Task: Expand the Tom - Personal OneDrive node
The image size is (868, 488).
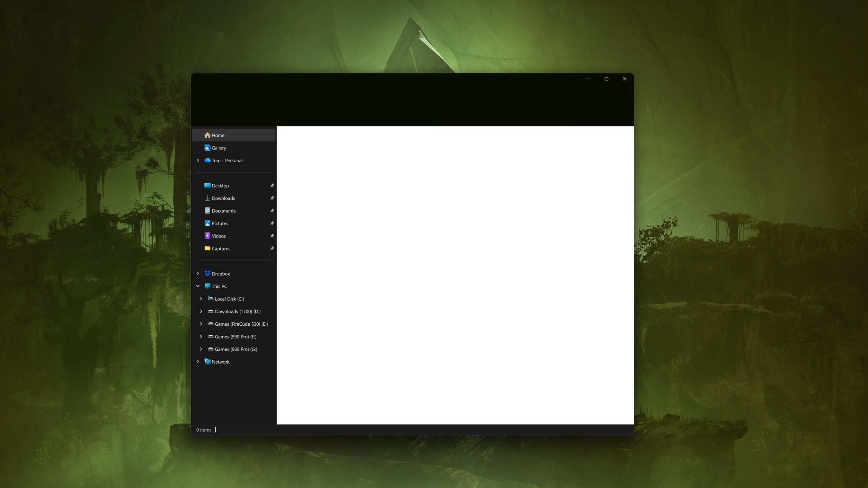Action: coord(198,160)
